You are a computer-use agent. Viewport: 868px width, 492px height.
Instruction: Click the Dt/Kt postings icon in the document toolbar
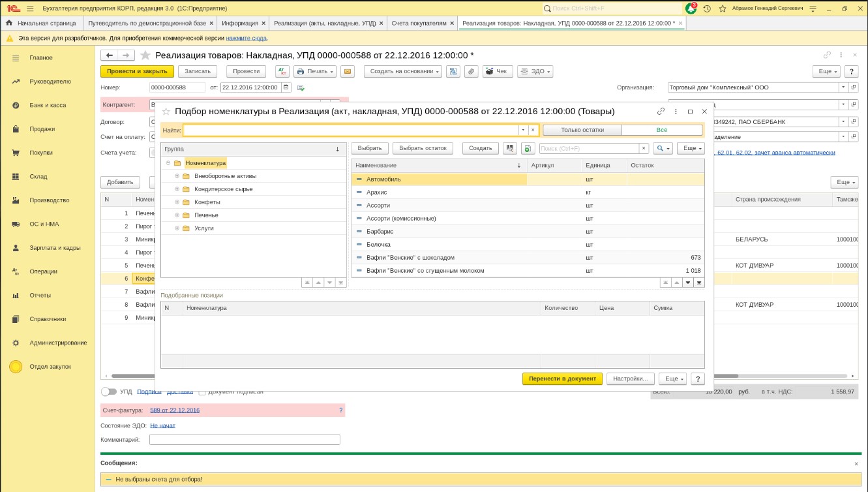[x=282, y=71]
